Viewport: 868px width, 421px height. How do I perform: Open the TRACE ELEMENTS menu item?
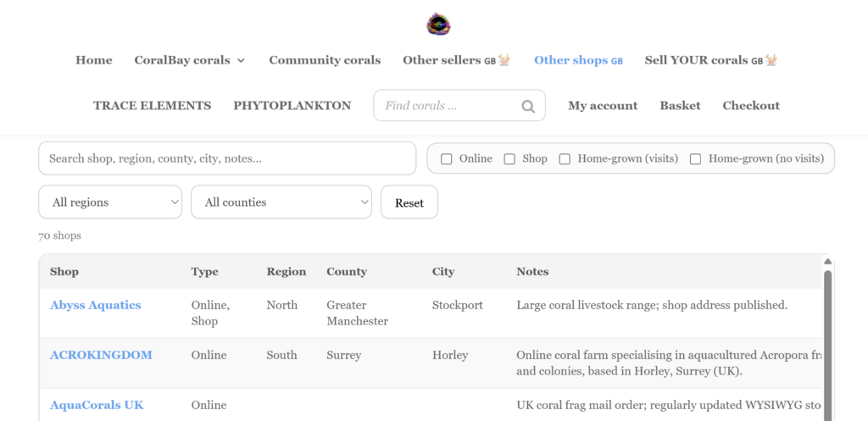[152, 106]
